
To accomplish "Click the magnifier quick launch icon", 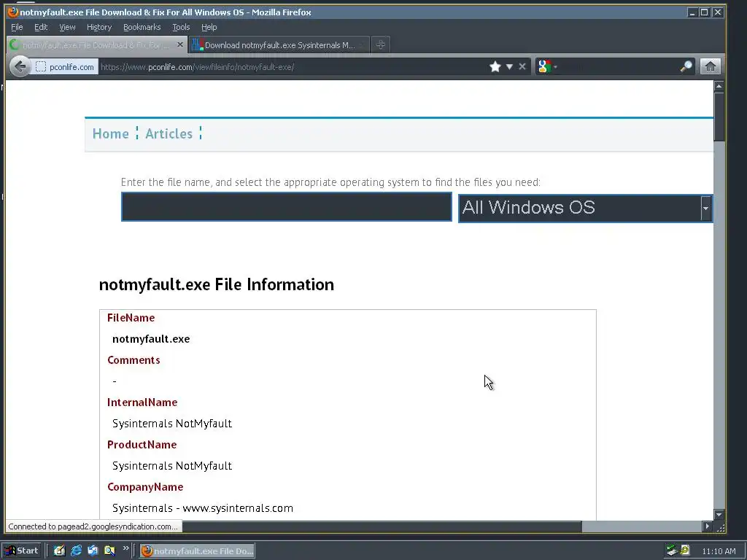I will (x=109, y=551).
